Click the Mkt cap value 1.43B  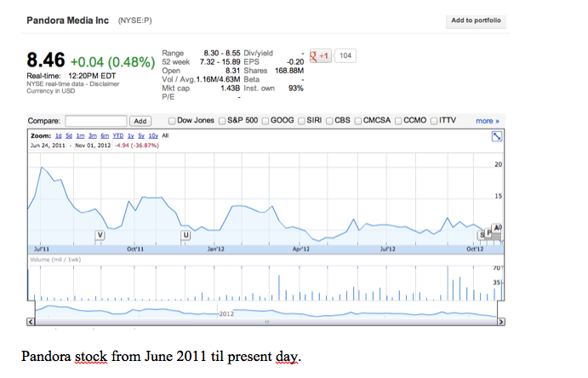pos(231,89)
